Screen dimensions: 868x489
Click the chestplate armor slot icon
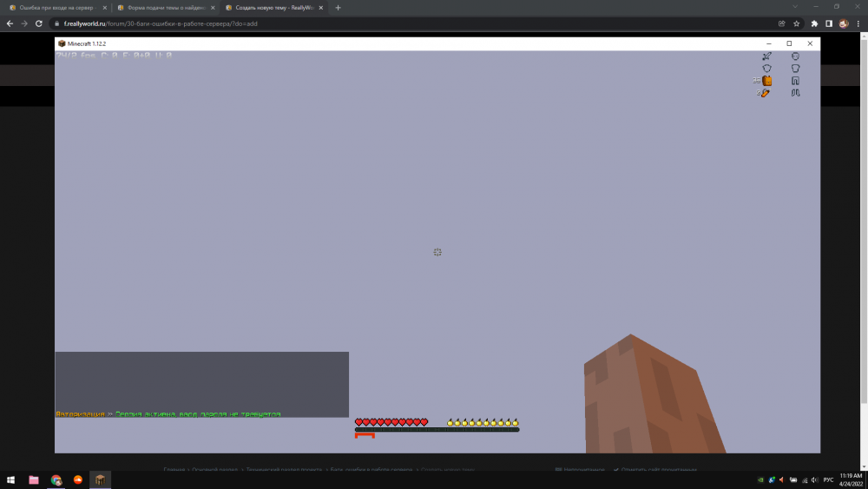795,68
